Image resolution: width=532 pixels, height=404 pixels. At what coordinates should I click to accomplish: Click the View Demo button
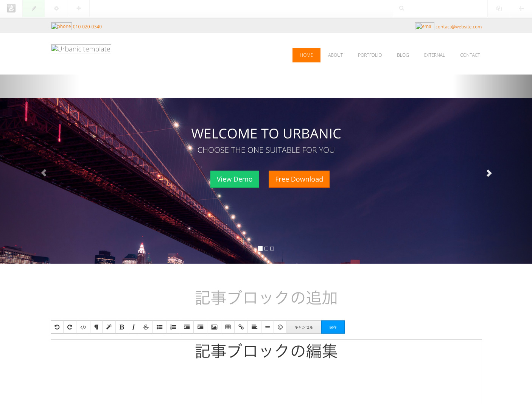click(235, 179)
